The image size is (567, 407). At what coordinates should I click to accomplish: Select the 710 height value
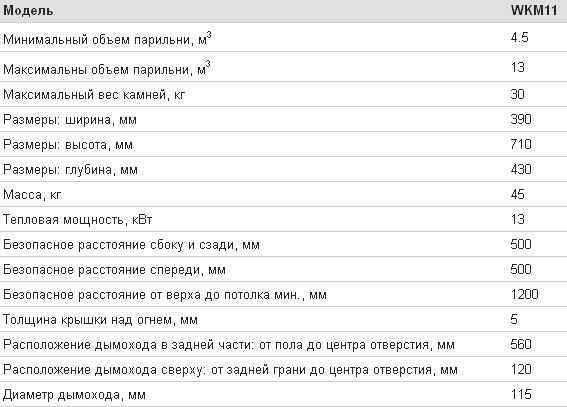click(521, 144)
